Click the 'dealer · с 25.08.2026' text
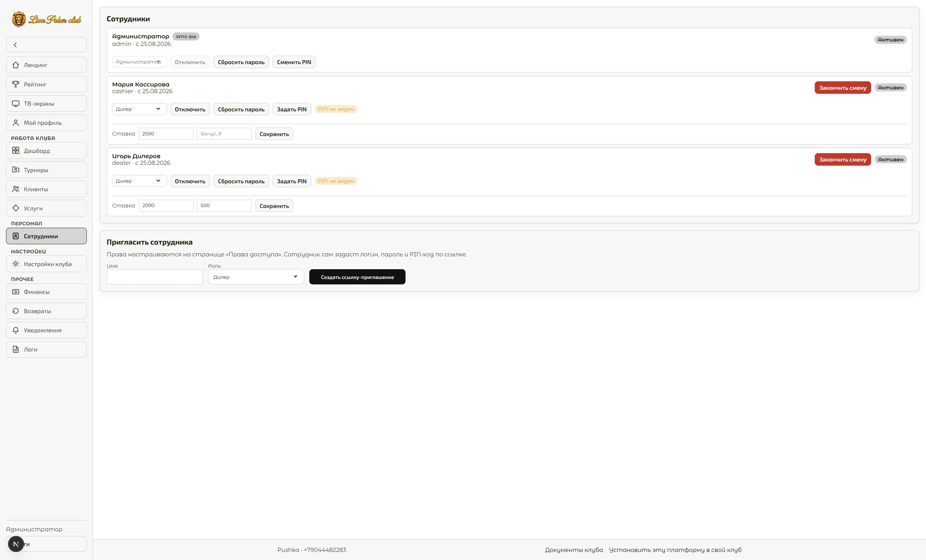 point(141,163)
